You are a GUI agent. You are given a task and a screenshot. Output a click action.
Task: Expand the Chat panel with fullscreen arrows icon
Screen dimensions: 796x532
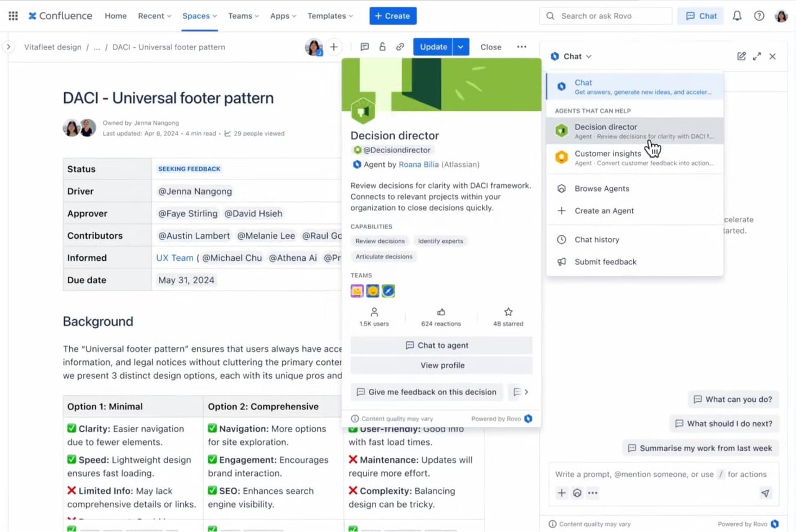pos(757,56)
